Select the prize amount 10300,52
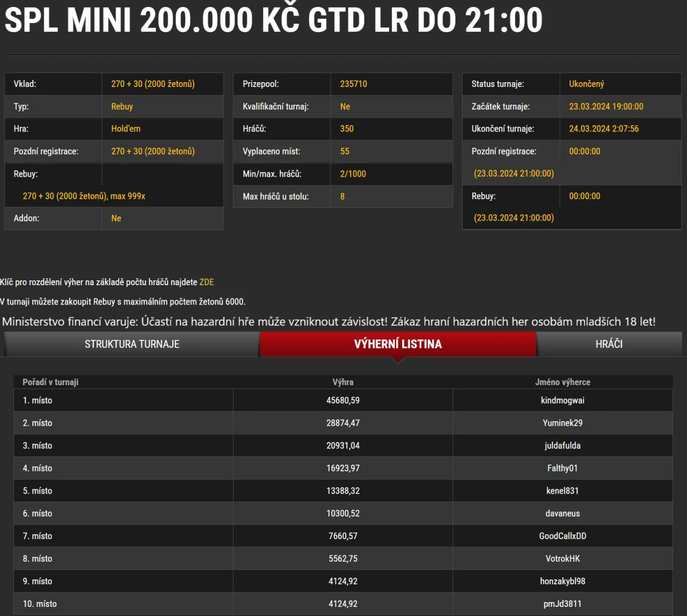This screenshot has width=687, height=616. [x=343, y=513]
